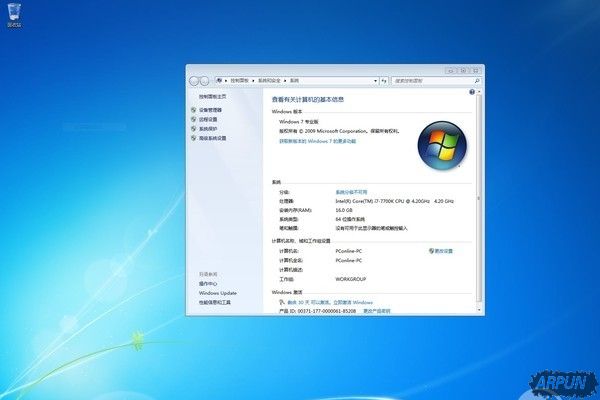
Task: Click the link to get more Windows 7 features
Action: point(318,141)
